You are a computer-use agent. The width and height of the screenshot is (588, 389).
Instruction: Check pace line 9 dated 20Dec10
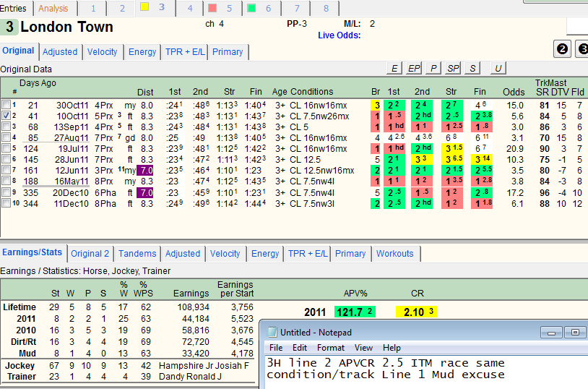tap(6, 192)
